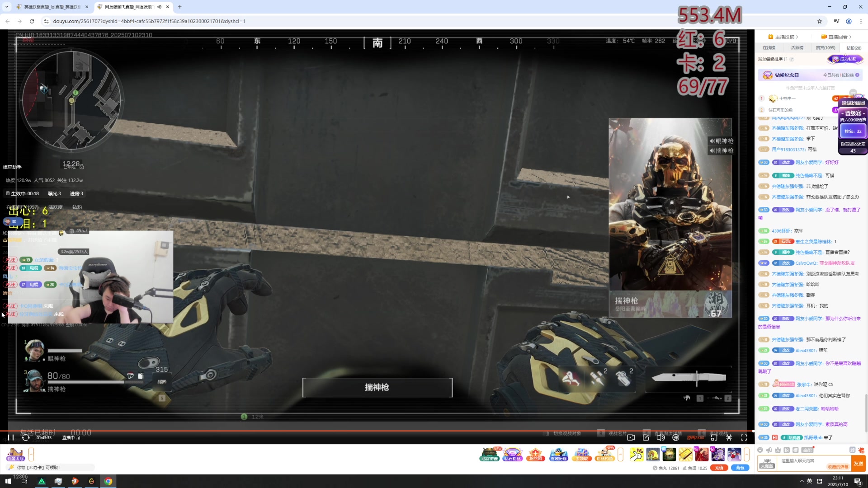The width and height of the screenshot is (868, 488).
Task: Open the 粉 fan danmaku icon
Action: tap(787, 450)
